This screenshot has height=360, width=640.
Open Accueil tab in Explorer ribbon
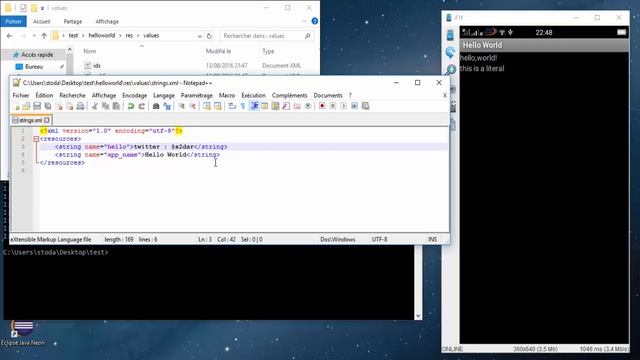point(42,21)
